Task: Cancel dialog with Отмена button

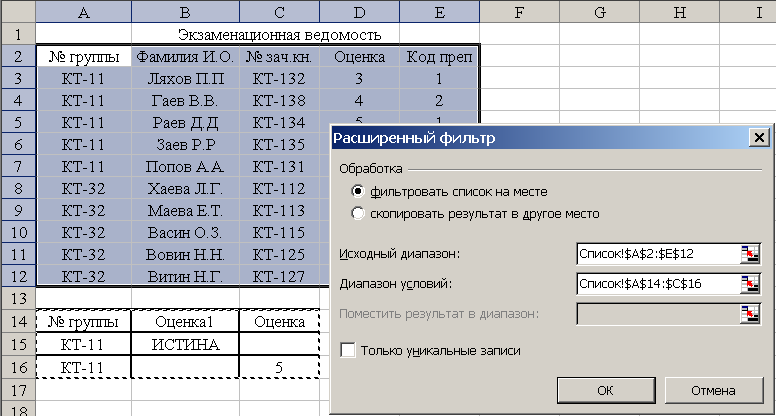Action: (713, 390)
